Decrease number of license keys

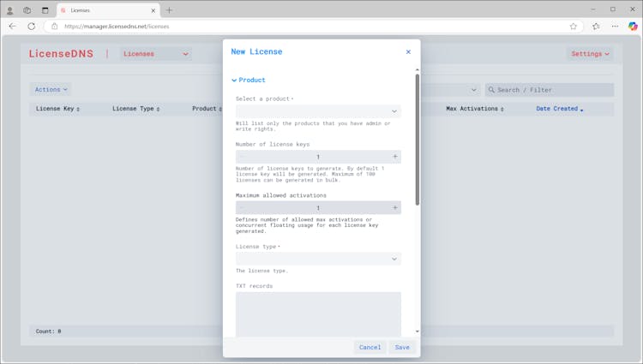[x=242, y=157]
